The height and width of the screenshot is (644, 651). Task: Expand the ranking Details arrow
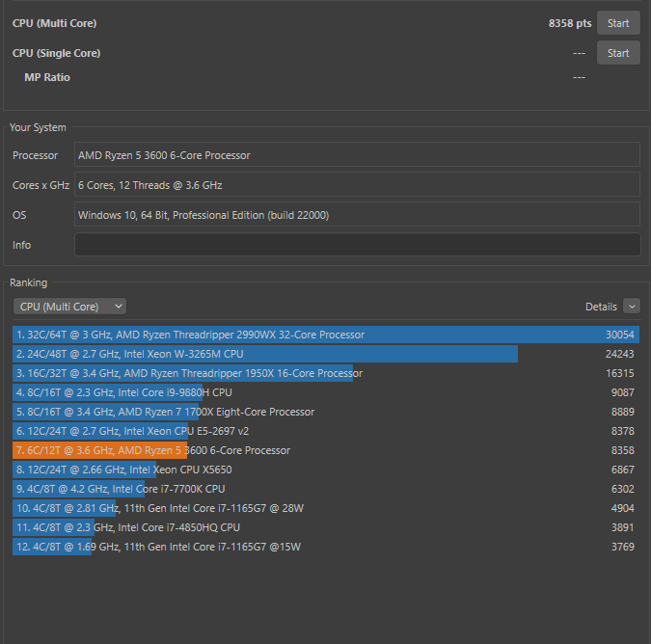pyautogui.click(x=632, y=307)
